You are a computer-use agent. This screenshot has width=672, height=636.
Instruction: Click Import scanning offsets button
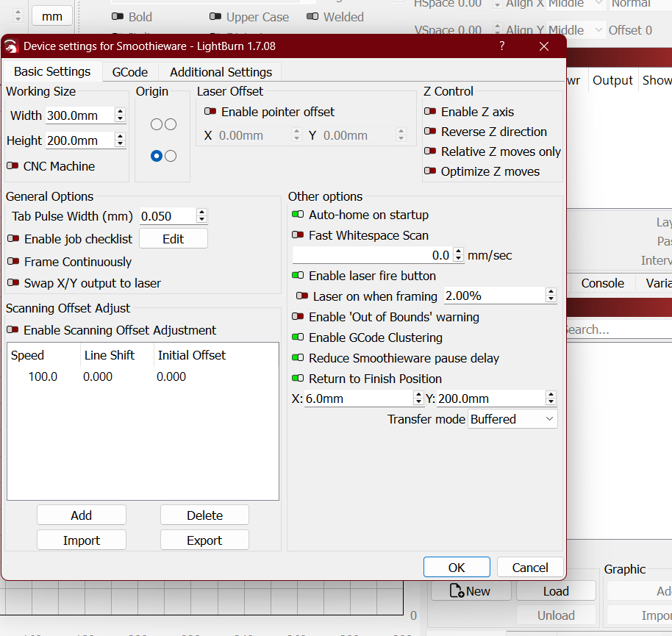pyautogui.click(x=82, y=540)
